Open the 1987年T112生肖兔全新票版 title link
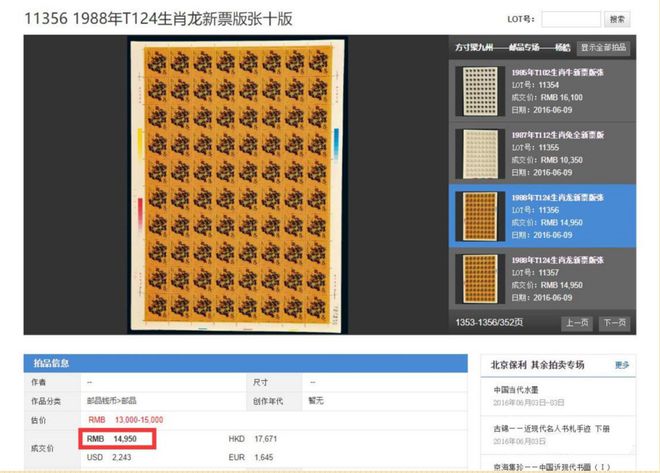The width and height of the screenshot is (660, 473). [x=558, y=135]
